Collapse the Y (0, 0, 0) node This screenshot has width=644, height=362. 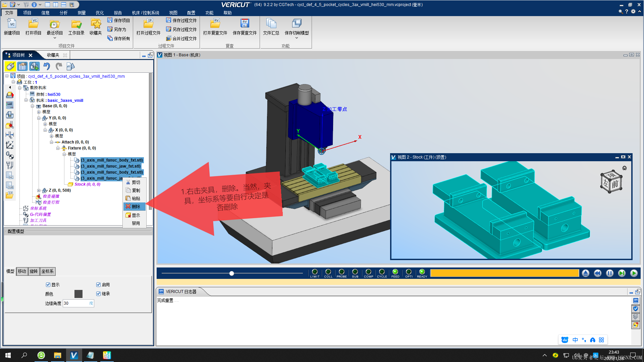tap(39, 118)
